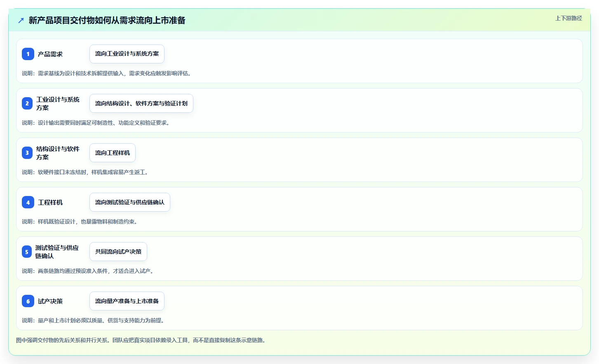The height and width of the screenshot is (364, 599).
Task: Click the 测试验证与供应链确认 step heading
Action: [57, 252]
